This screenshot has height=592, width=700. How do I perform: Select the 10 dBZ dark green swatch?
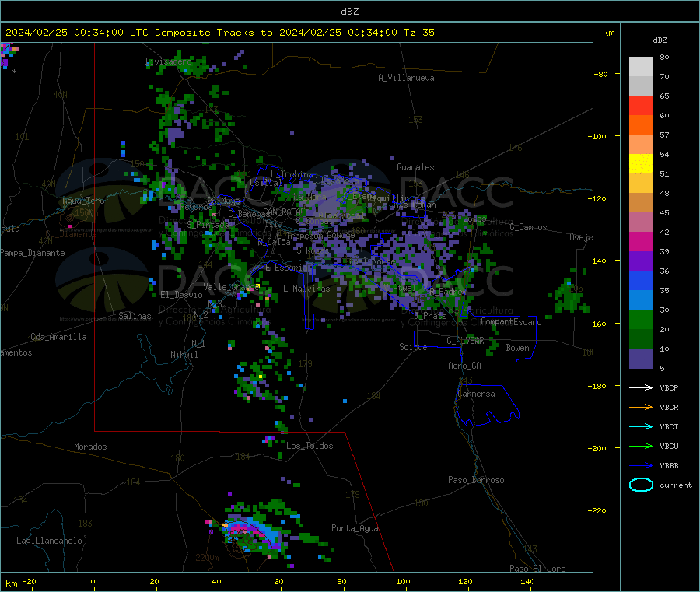[x=641, y=339]
